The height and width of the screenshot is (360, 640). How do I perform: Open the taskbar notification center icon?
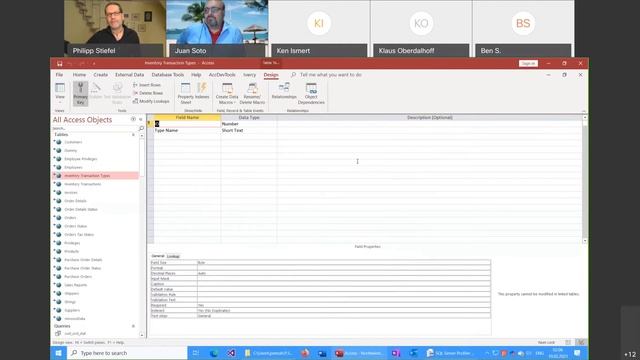(x=577, y=353)
